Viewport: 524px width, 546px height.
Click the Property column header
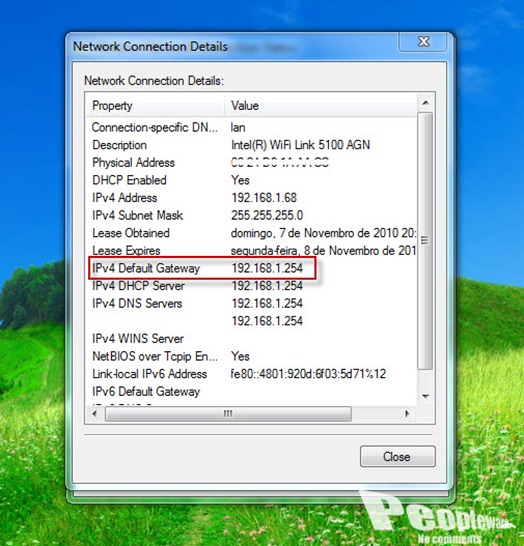155,106
